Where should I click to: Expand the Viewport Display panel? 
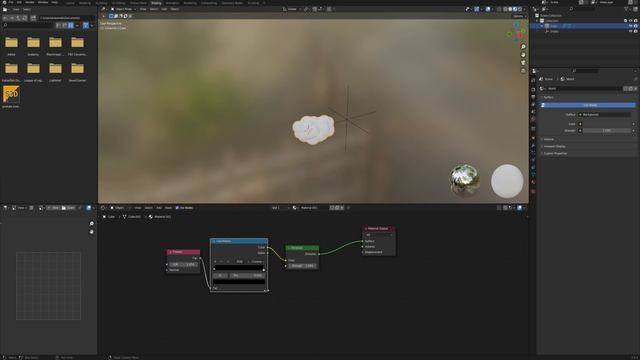pos(554,146)
